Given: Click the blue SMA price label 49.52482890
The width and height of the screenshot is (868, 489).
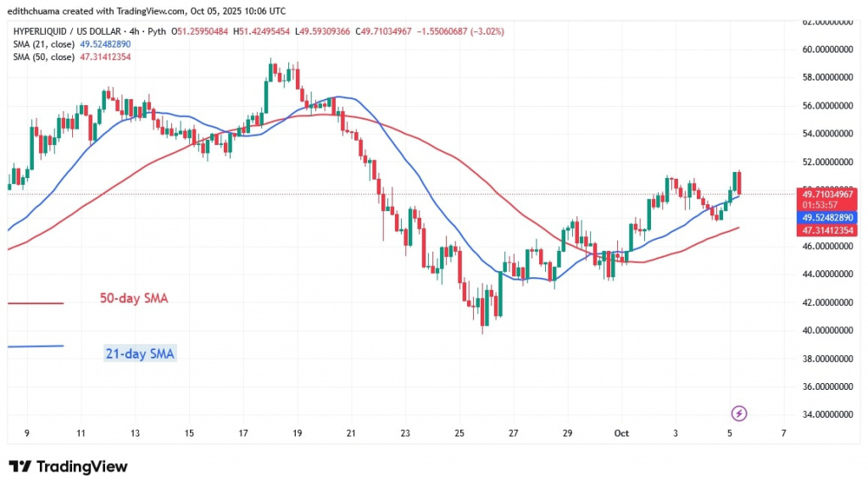Looking at the screenshot, I should (x=828, y=217).
